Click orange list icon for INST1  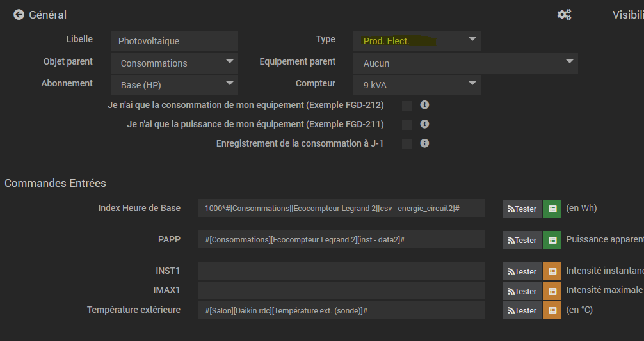[552, 271]
